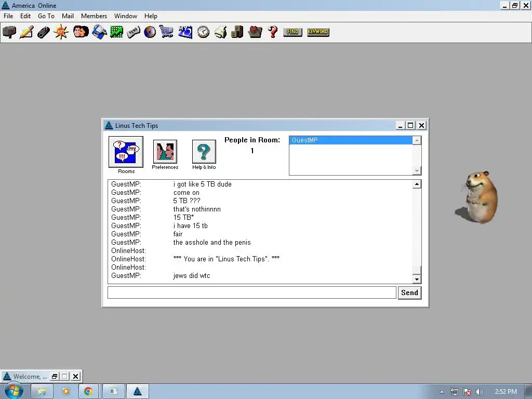532x399 pixels.
Task: Open Google Chrome from the taskbar
Action: (x=88, y=392)
